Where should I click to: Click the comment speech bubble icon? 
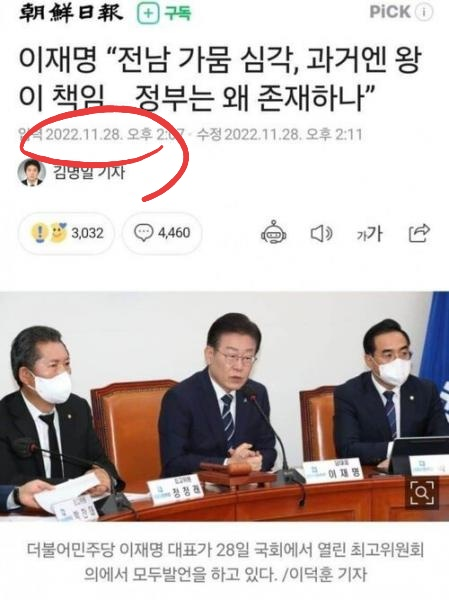tap(143, 233)
